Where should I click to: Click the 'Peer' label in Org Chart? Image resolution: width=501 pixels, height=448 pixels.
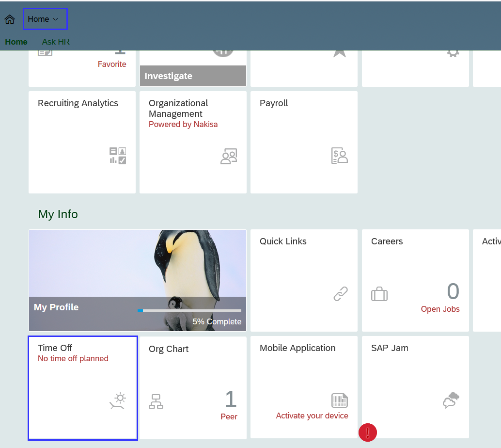coord(229,416)
